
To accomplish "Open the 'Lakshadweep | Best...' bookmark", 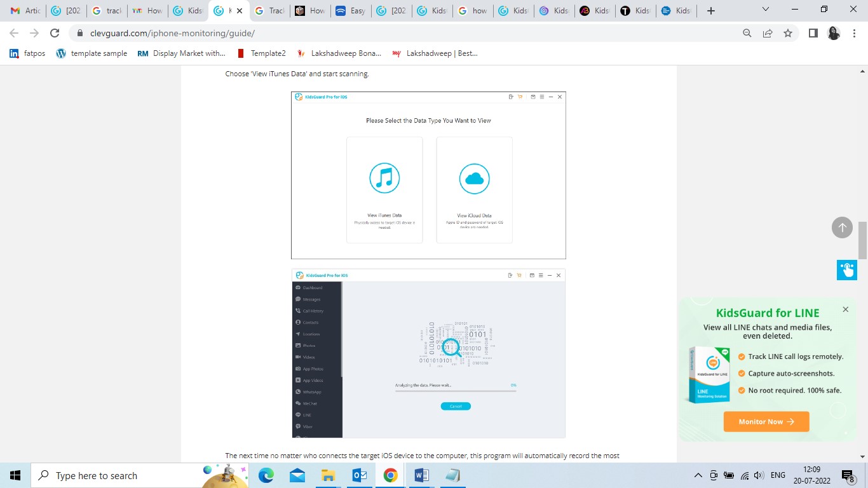I will [435, 53].
